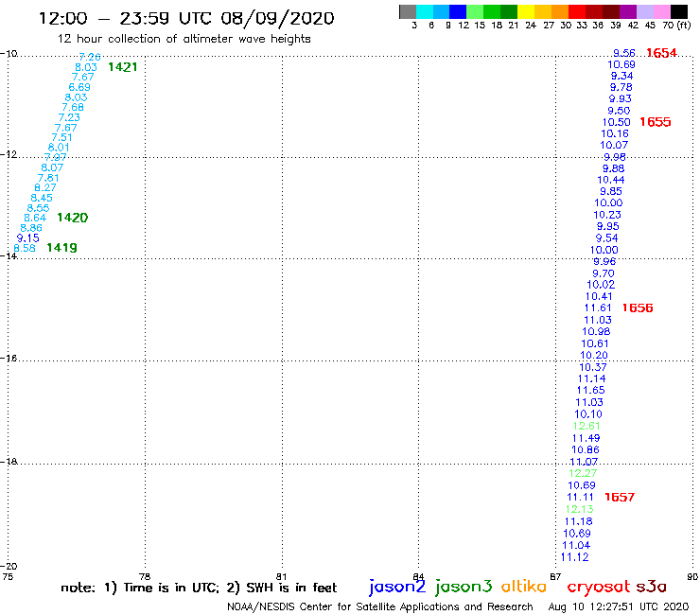The image size is (700, 615).
Task: Click the wave height value 8.45
Action: [42, 198]
